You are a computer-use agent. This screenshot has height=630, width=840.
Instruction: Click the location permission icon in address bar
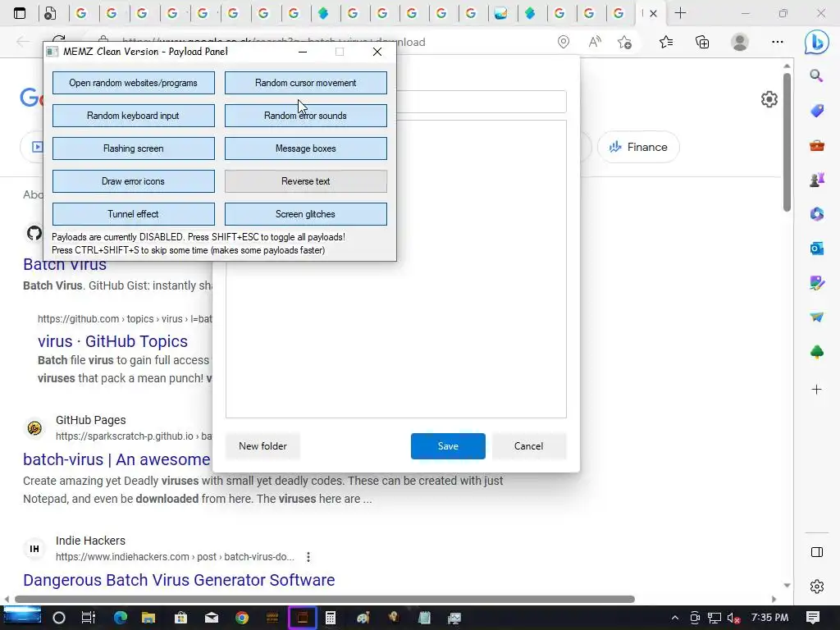click(563, 42)
